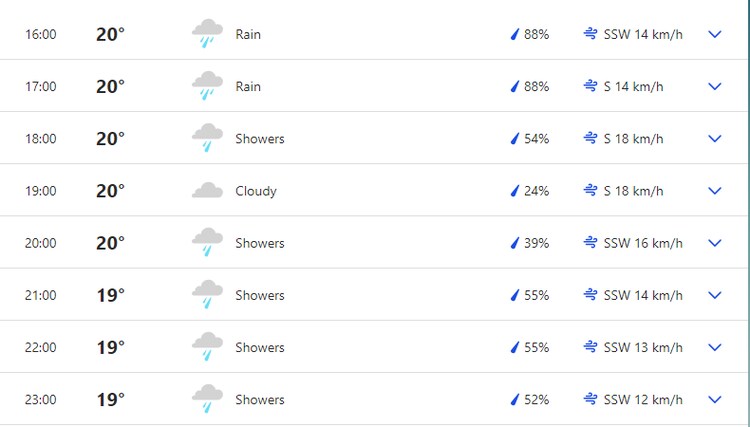Expand the 21:00 forecast chevron
The height and width of the screenshot is (427, 750).
714,295
